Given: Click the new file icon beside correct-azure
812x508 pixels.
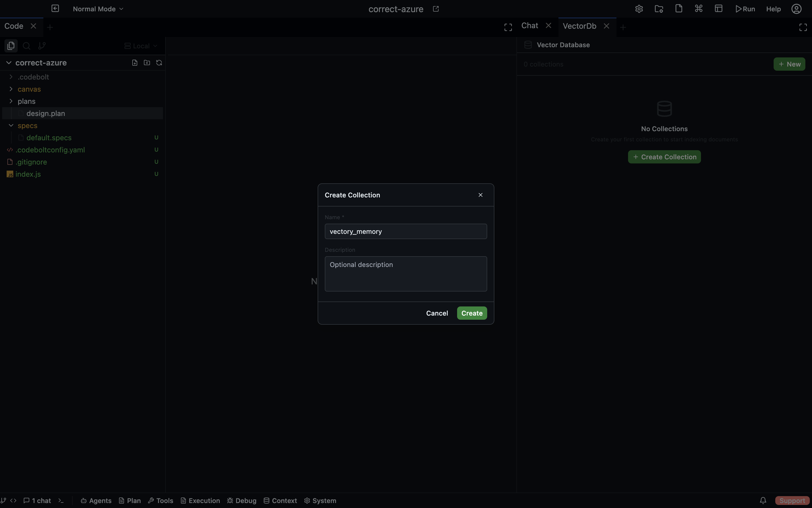Looking at the screenshot, I should (135, 63).
